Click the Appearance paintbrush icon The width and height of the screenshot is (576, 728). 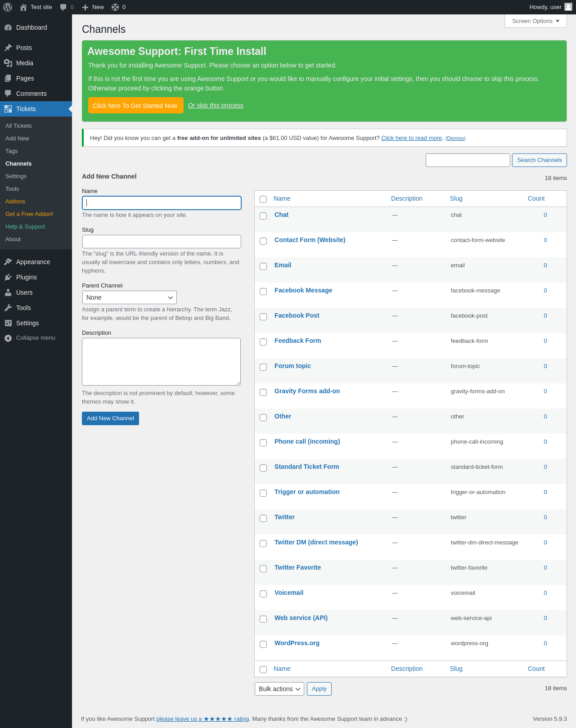[x=8, y=262]
